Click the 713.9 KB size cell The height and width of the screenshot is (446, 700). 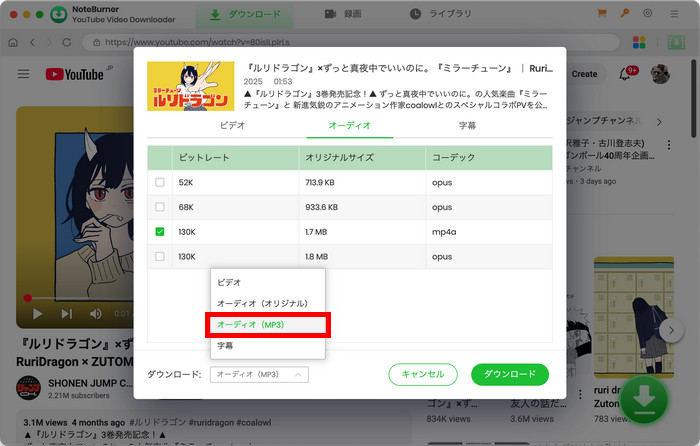click(x=362, y=182)
